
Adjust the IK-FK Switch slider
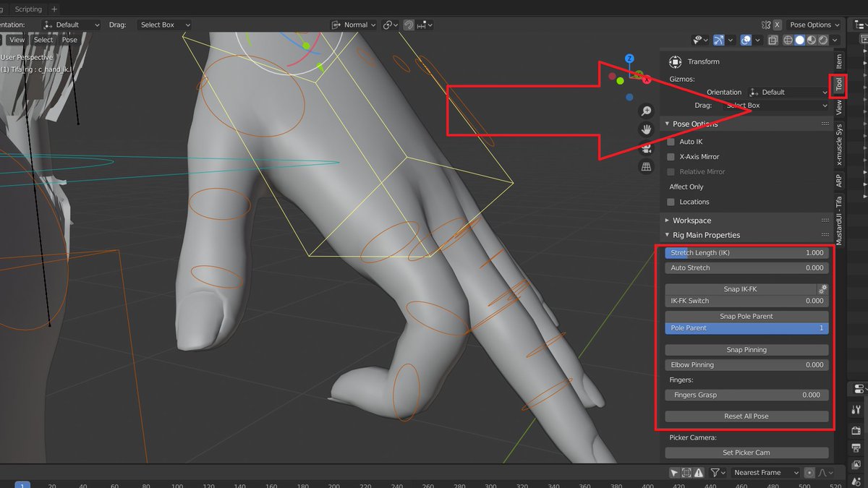[x=746, y=301]
